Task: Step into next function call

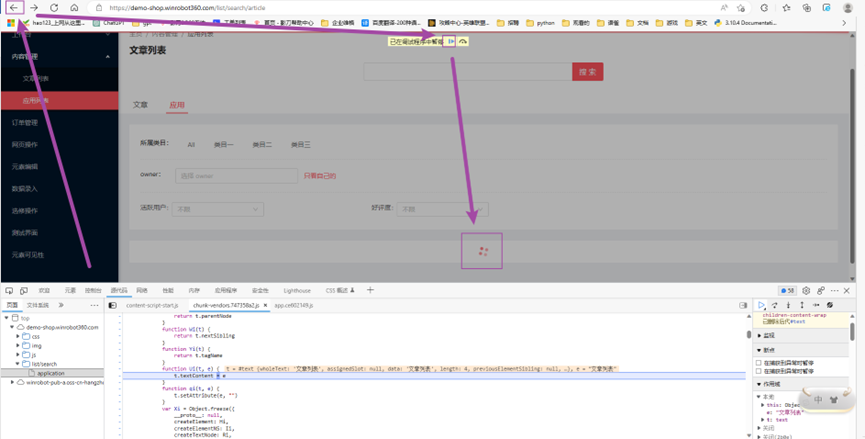Action: (x=788, y=305)
